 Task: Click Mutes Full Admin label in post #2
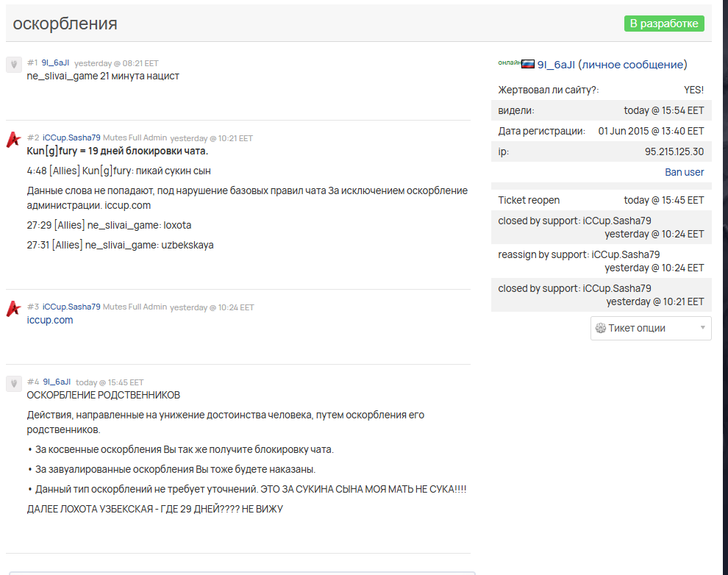tap(135, 137)
